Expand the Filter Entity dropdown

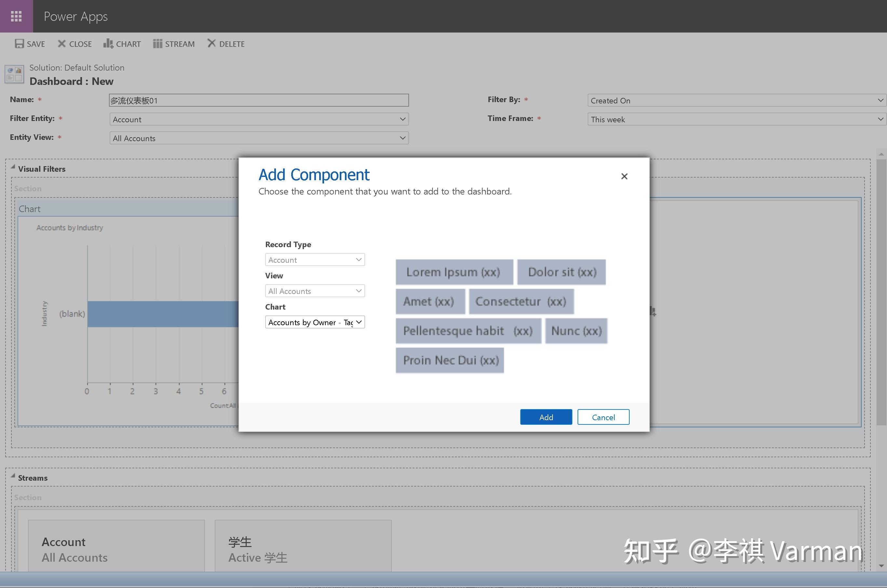259,119
